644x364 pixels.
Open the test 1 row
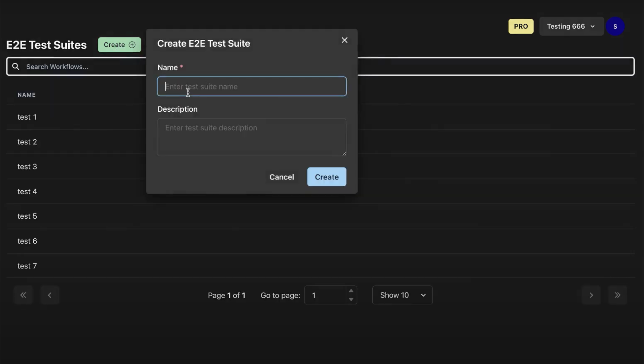[x=320, y=117]
